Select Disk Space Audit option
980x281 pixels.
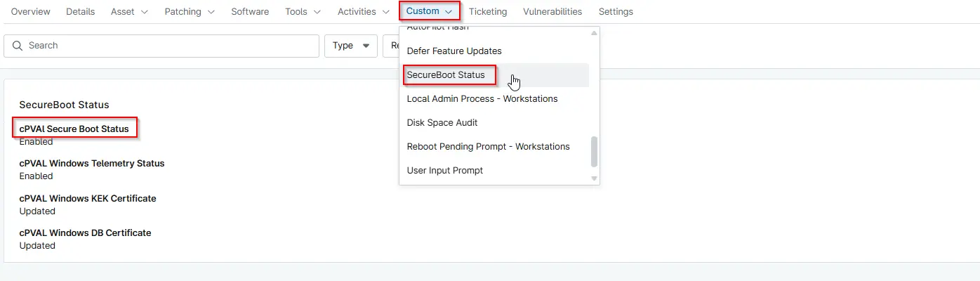tap(442, 123)
